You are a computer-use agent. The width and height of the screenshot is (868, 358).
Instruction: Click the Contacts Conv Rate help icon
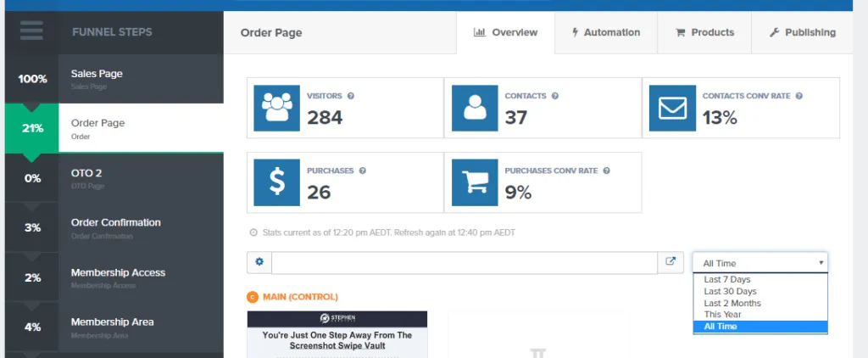tap(798, 96)
